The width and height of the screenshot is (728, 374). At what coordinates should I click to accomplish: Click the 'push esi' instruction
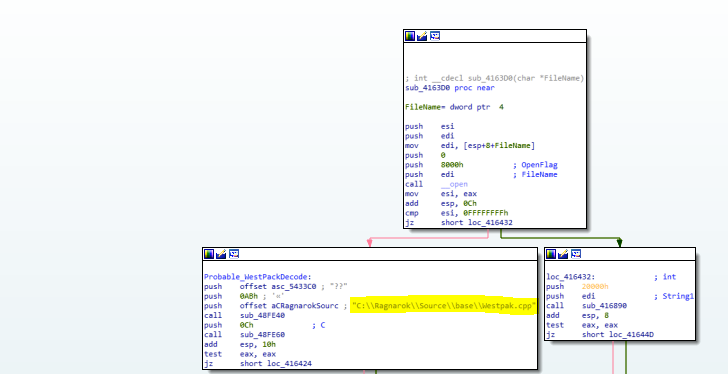(430, 126)
